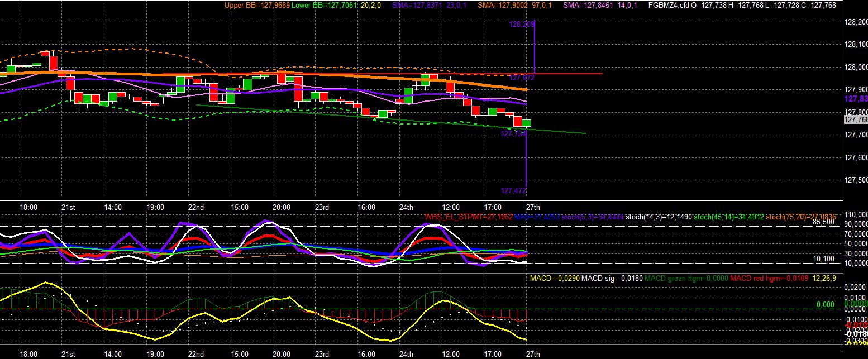
Task: Click the Upper BB=127,9689 indicator label
Action: point(257,6)
